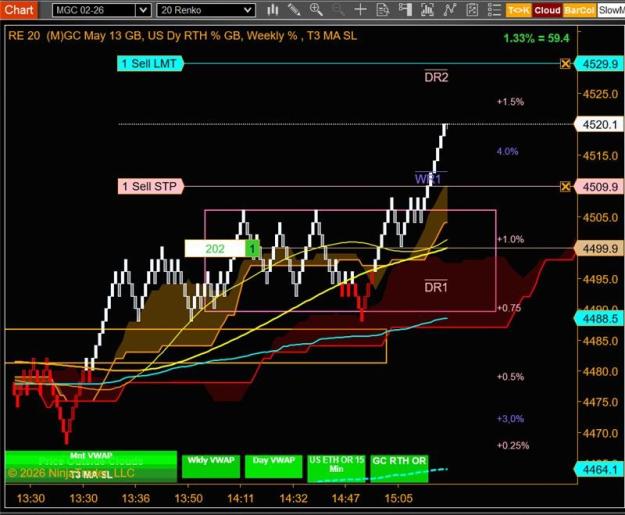Click the +0.25% level label
Viewport: 625px width, 515px height.
(x=513, y=445)
